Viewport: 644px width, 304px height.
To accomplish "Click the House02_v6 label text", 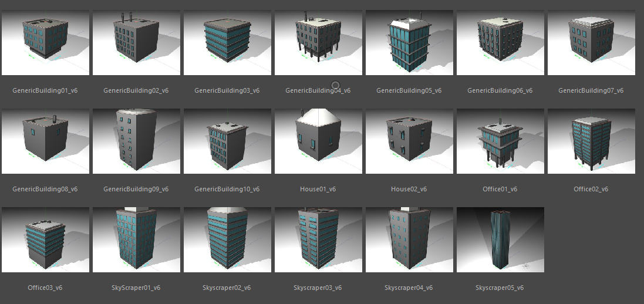I will pos(409,189).
